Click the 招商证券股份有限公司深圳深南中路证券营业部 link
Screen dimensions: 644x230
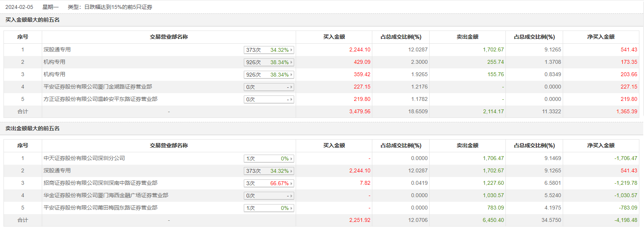tap(100, 183)
